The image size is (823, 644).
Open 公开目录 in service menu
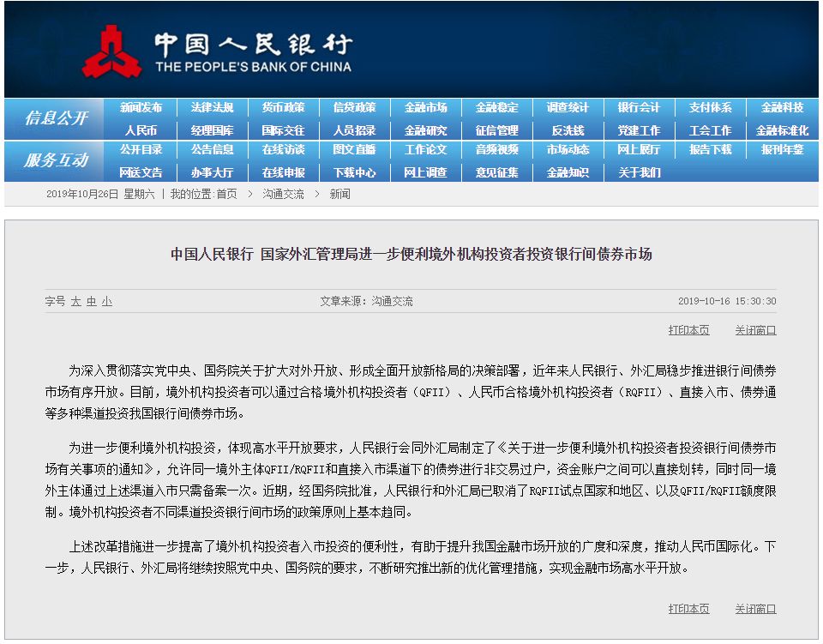(141, 149)
